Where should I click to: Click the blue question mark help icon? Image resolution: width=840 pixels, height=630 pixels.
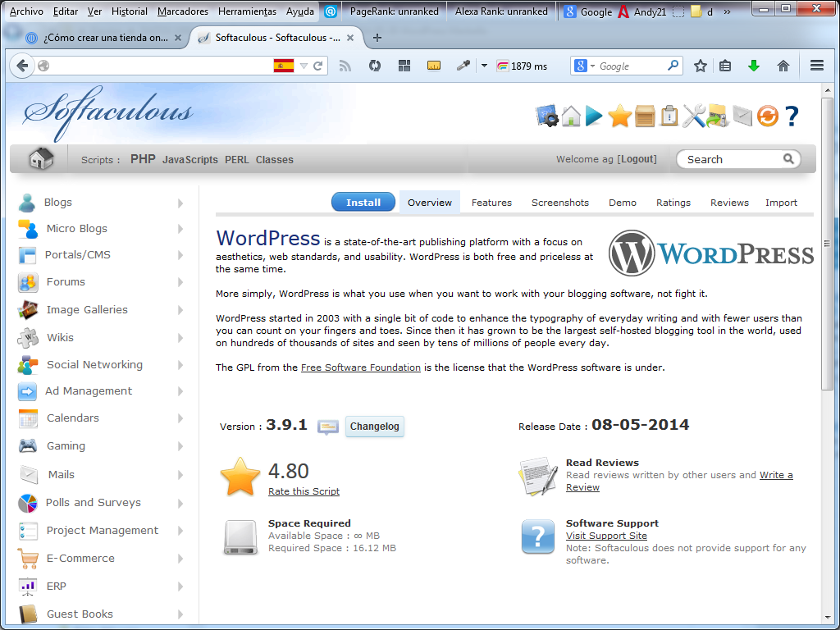pos(792,116)
